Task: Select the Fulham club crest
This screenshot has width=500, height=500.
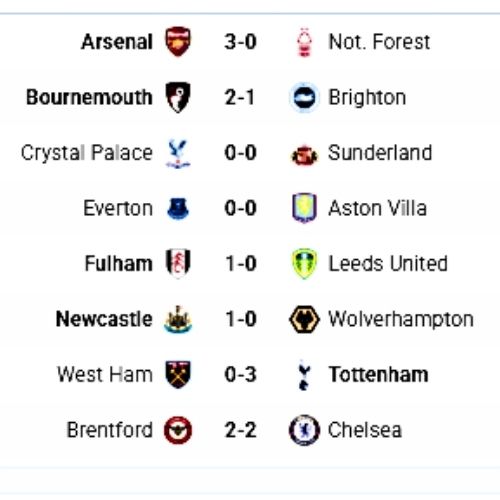Action: (x=178, y=263)
